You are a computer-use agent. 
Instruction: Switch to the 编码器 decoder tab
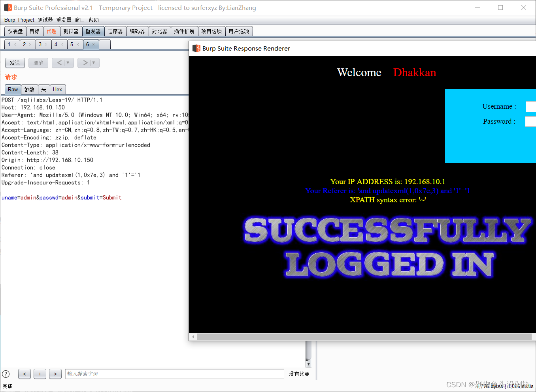[138, 31]
